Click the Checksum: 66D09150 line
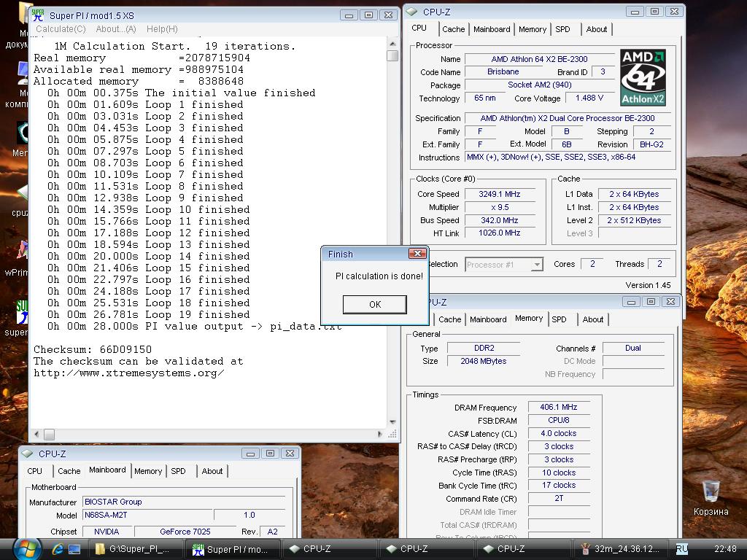Screen dimensions: 747x560 (93, 349)
